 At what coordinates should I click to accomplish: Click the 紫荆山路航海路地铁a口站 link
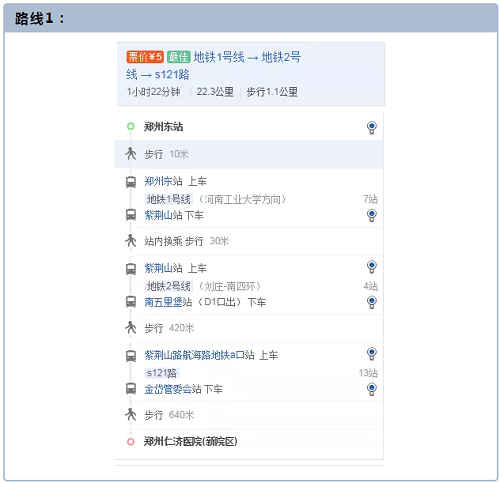tap(199, 355)
